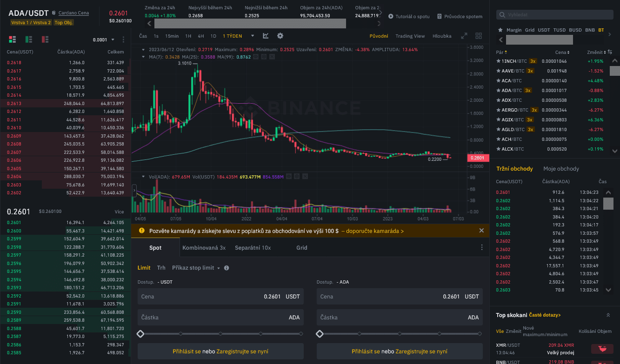Favorite the 1INCH/BTC pair star

(x=499, y=61)
